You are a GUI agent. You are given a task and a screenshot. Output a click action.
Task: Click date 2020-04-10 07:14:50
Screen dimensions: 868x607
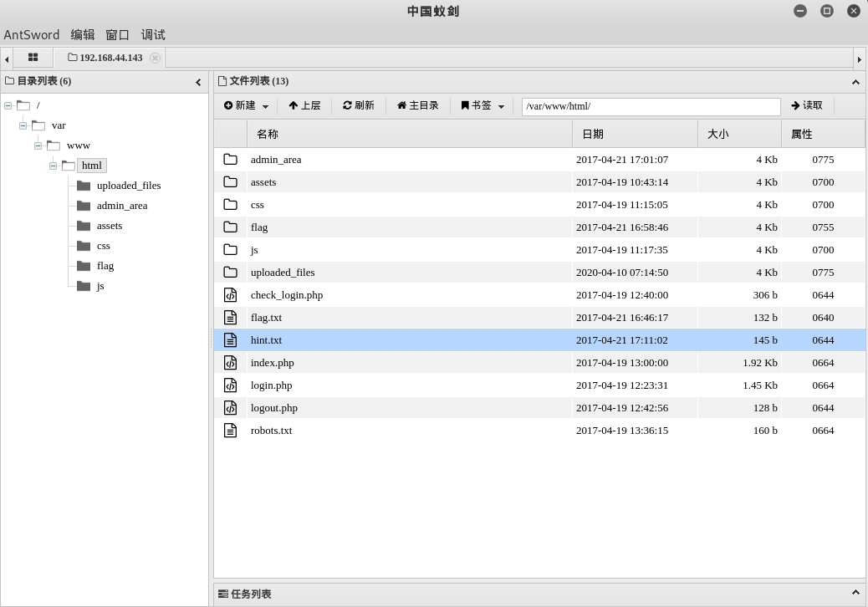[622, 273]
